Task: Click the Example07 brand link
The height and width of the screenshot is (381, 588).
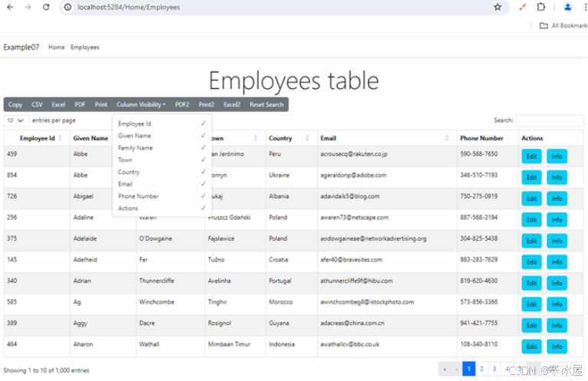Action: (21, 48)
